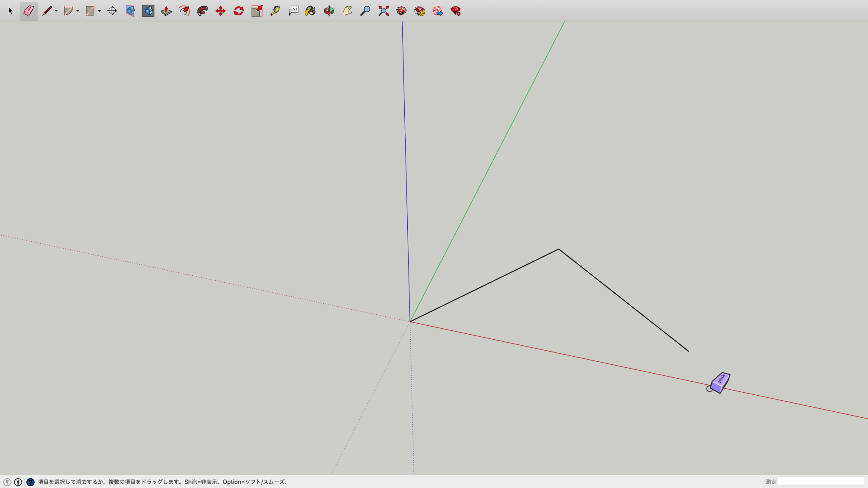Select the Follow Me tool
The height and width of the screenshot is (488, 868).
click(x=203, y=11)
